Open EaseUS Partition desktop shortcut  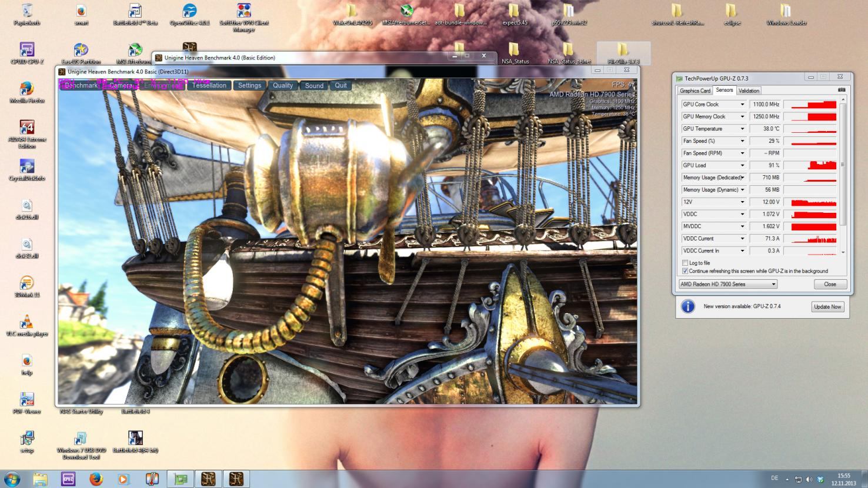81,53
